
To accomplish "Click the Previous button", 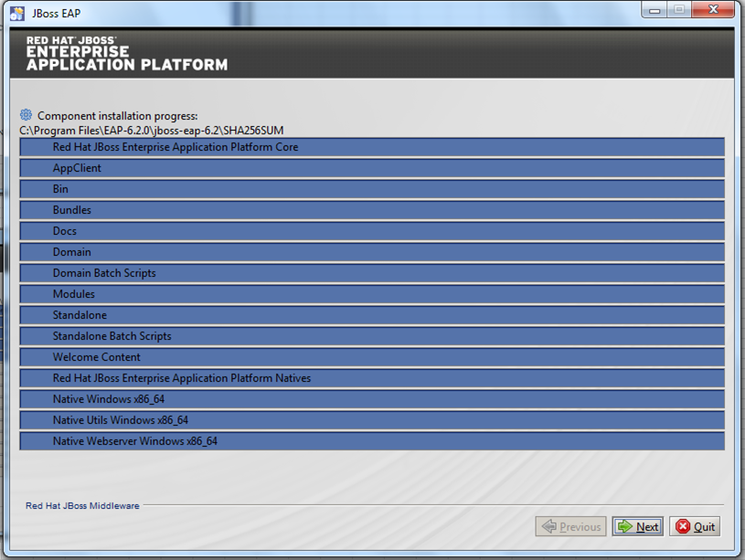I will (570, 526).
